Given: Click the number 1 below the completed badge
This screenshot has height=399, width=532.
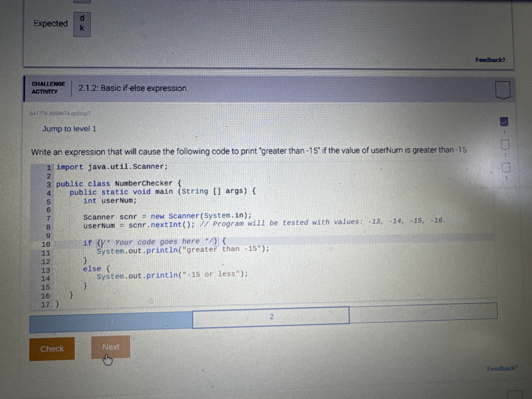Looking at the screenshot, I should (505, 132).
